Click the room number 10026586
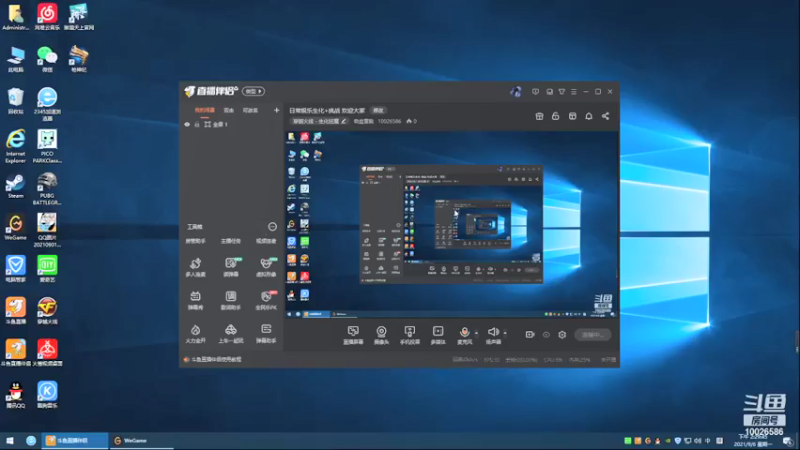800x450 pixels. click(x=389, y=121)
